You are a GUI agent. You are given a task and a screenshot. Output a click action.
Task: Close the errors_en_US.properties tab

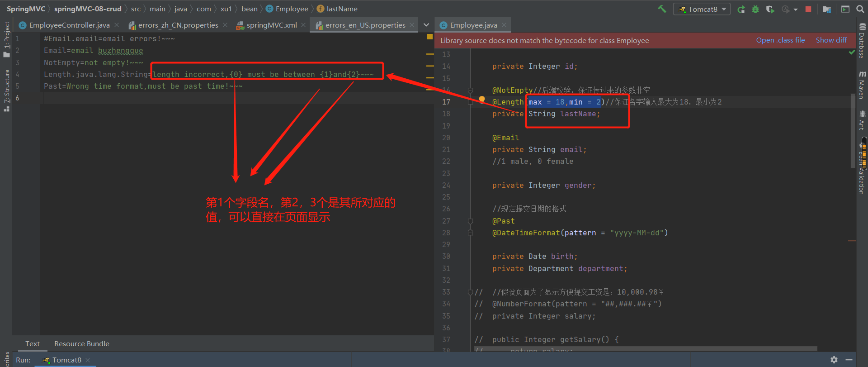click(x=412, y=25)
